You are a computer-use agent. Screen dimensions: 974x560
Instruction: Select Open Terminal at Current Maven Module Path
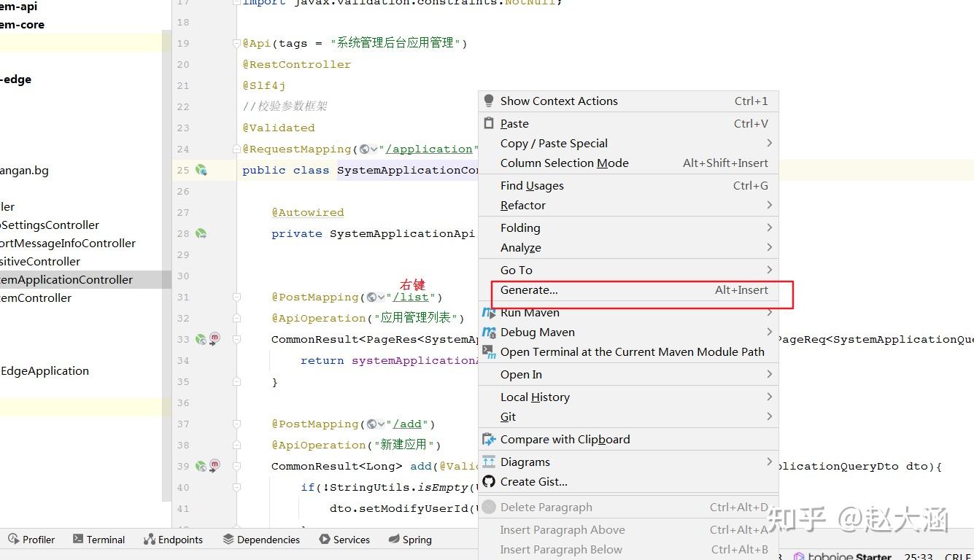(628, 352)
